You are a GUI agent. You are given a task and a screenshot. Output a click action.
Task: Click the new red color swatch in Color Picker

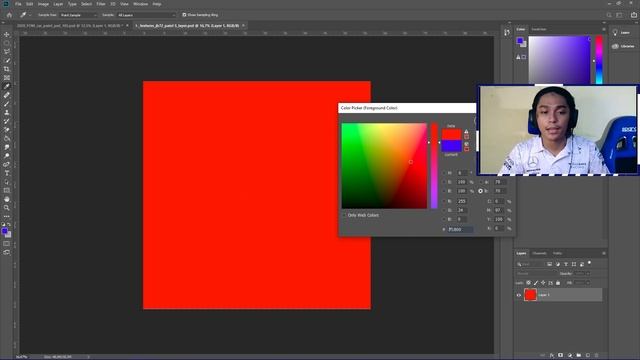(451, 134)
